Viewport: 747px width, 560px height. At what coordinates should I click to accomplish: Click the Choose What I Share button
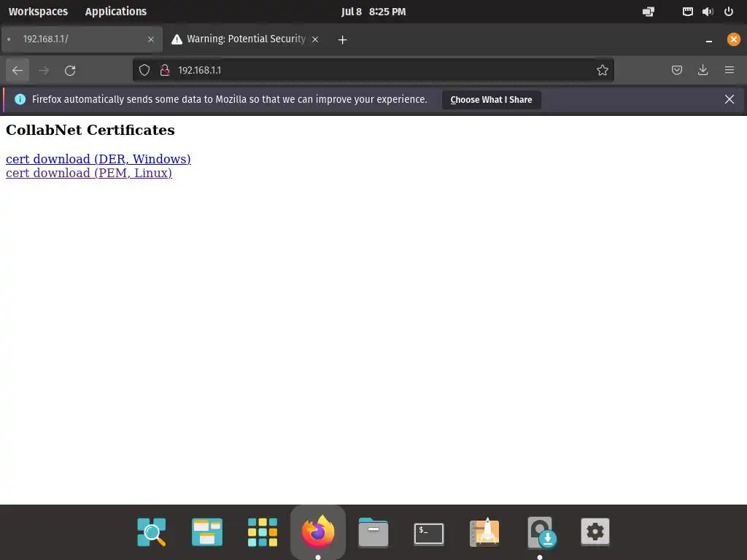pyautogui.click(x=491, y=99)
